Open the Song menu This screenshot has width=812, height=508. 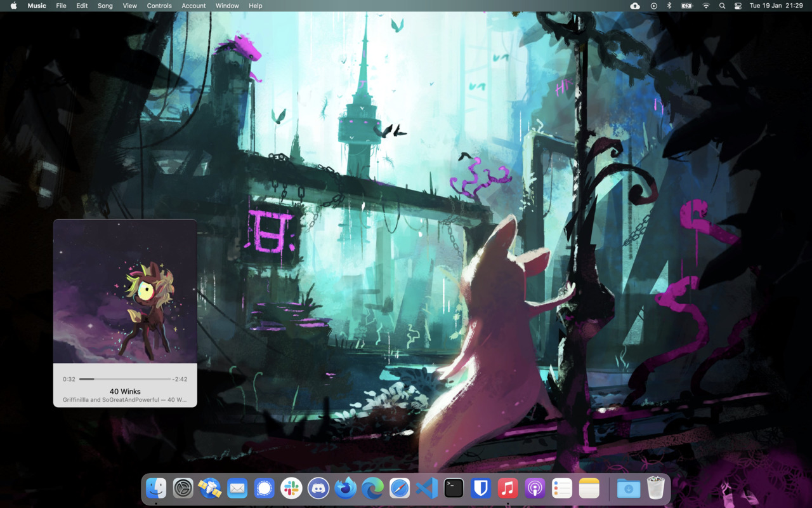(x=105, y=6)
